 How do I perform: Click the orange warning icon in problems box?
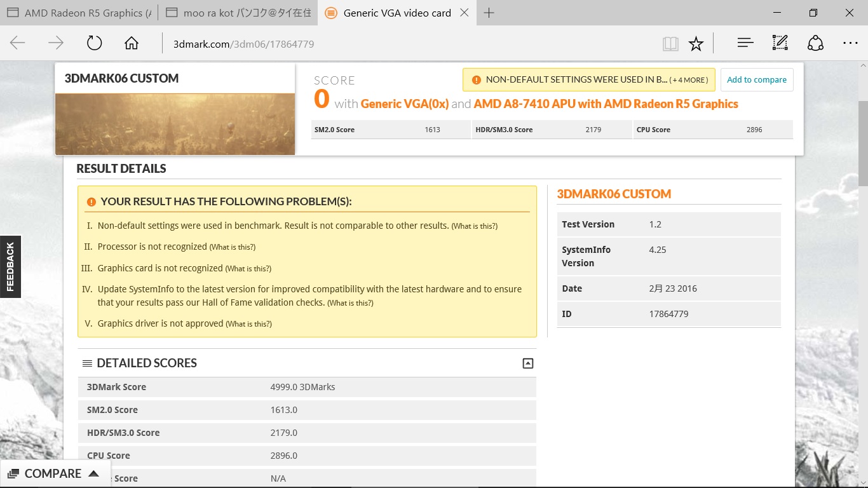[x=92, y=202]
